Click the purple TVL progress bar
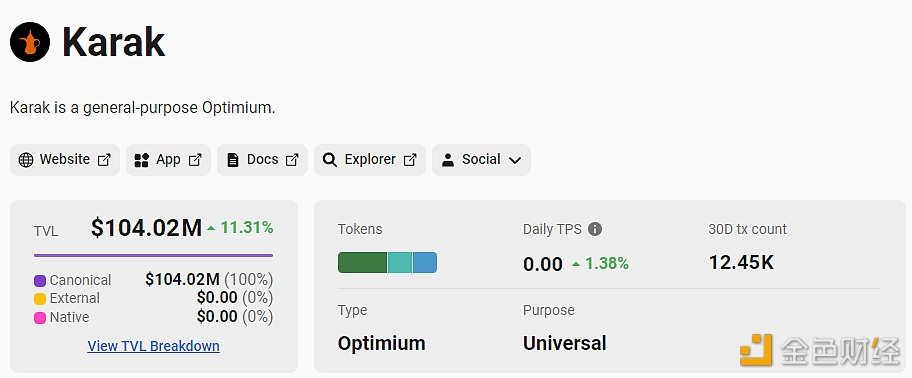The image size is (912, 378). 154,255
